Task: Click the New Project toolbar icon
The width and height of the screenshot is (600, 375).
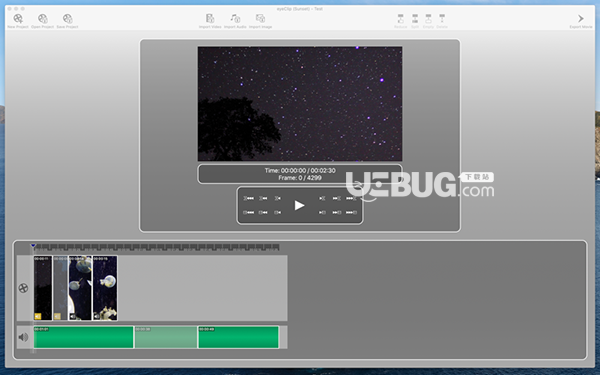Action: pyautogui.click(x=18, y=18)
